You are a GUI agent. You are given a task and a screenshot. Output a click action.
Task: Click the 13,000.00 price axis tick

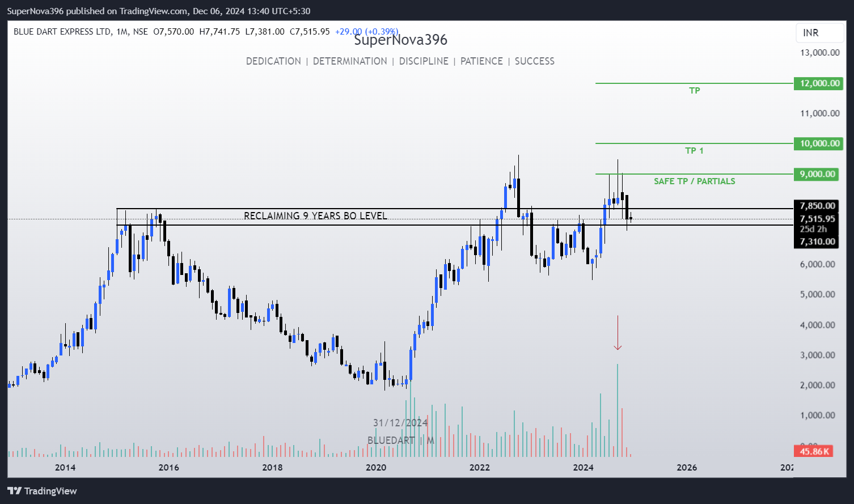819,53
